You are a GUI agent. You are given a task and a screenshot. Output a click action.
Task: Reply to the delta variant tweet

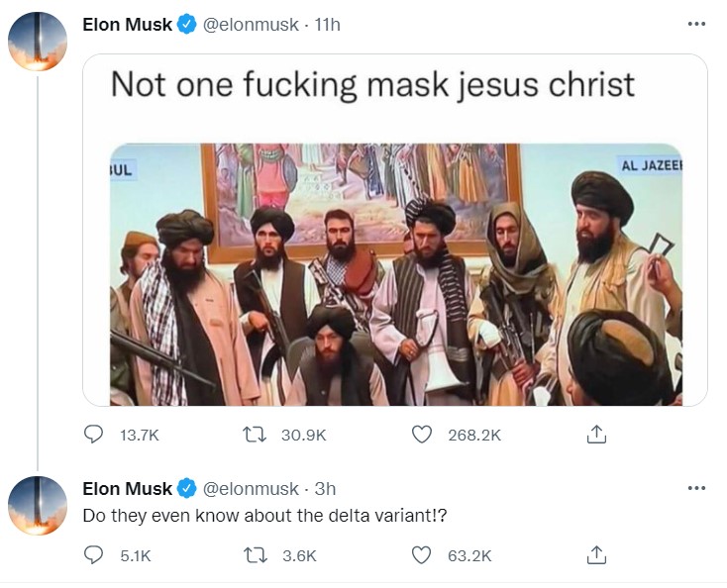(x=94, y=555)
